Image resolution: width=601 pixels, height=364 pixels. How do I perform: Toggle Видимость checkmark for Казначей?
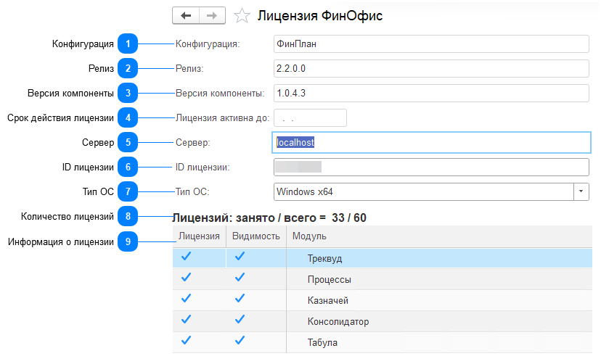[240, 298]
